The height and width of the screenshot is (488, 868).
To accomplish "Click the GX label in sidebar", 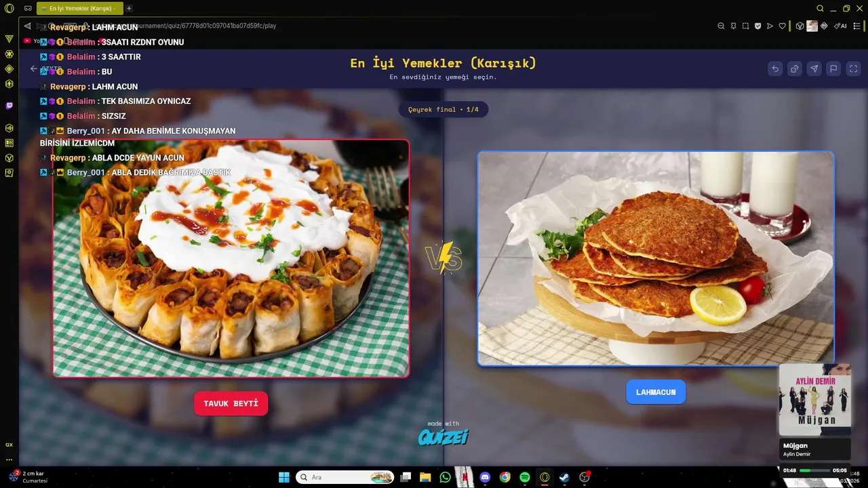I will [x=9, y=445].
